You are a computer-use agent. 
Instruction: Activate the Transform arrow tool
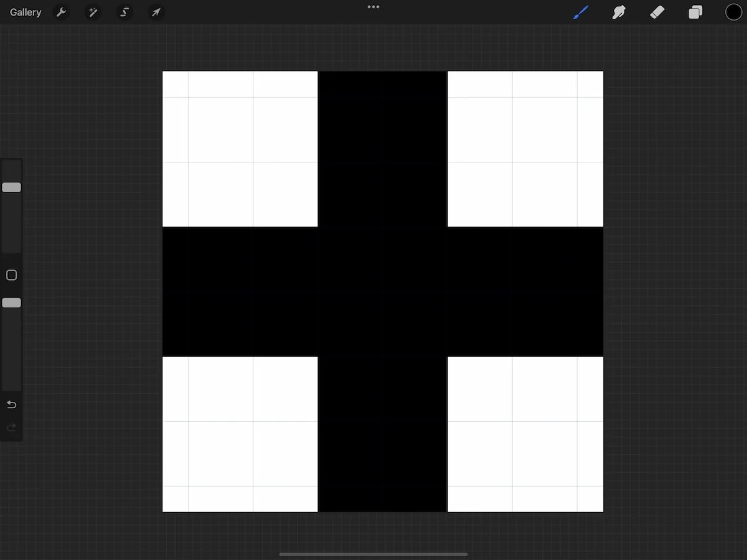(156, 12)
